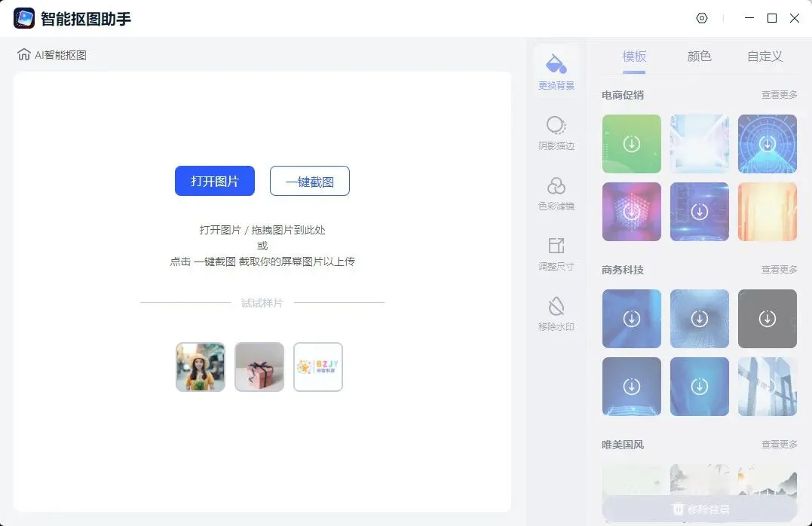Switch to the 模板 tab

click(634, 56)
